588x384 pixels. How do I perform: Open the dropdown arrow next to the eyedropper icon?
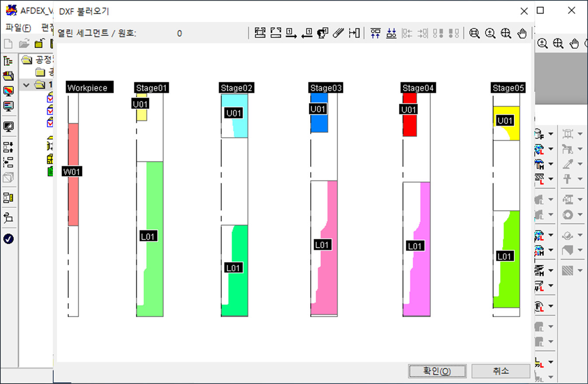click(580, 164)
